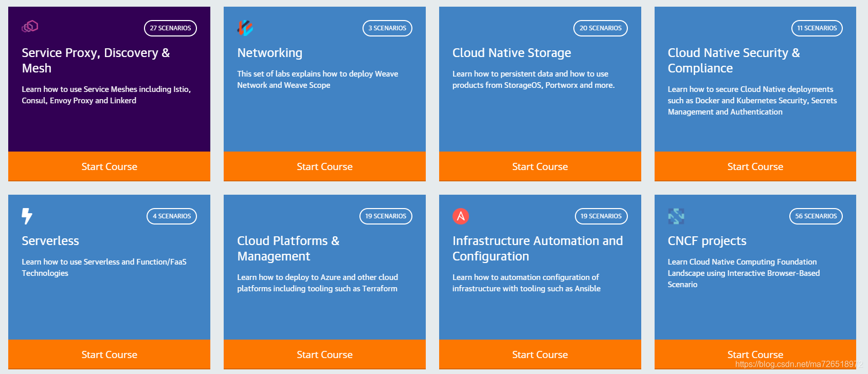Click the Secrets Management and Authentication description
The width and height of the screenshot is (868, 374).
752,101
